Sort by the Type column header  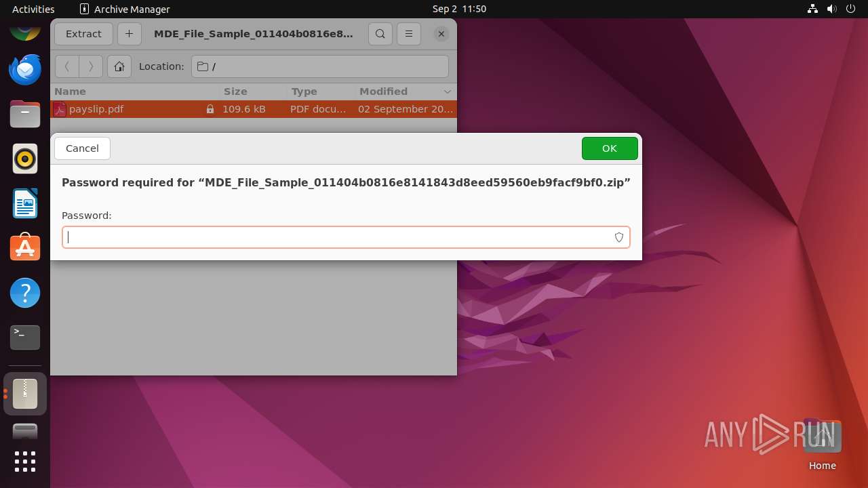tap(321, 91)
